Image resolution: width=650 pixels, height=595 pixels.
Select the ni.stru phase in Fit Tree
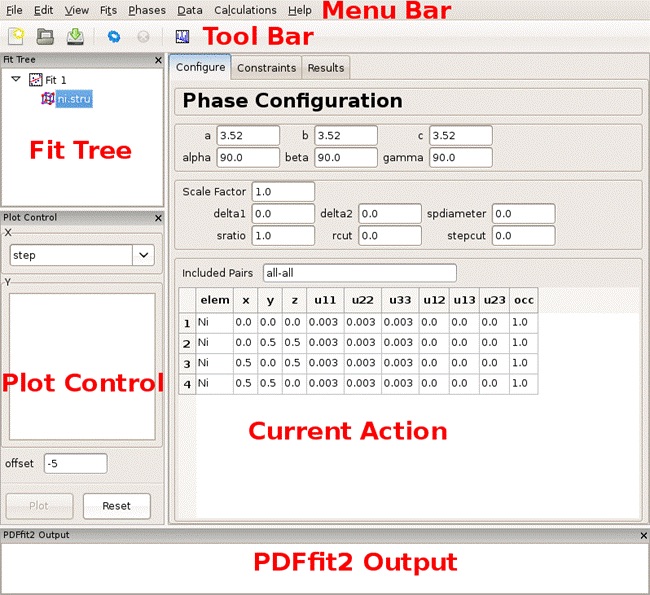[x=74, y=99]
